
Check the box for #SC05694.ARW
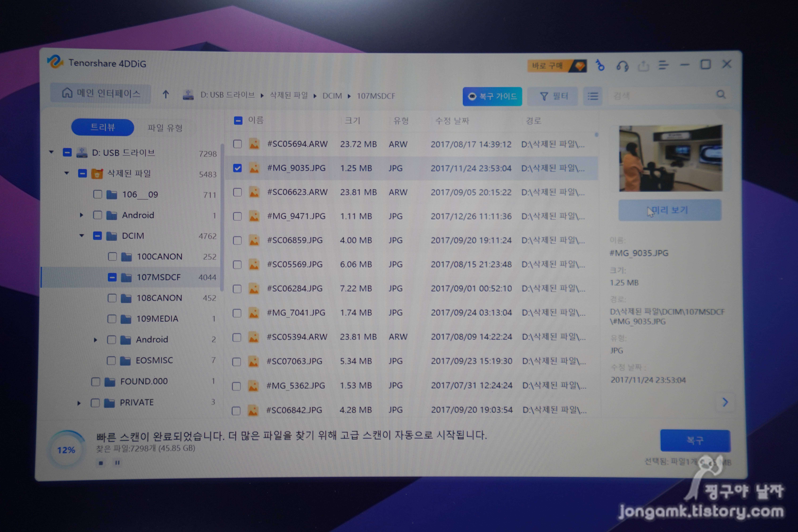tap(238, 144)
